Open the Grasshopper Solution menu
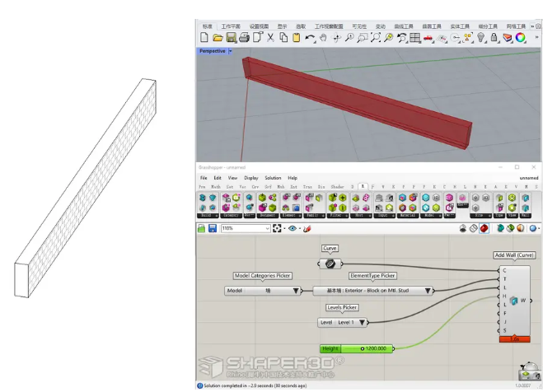Screen dimensions: 543x392 273,178
